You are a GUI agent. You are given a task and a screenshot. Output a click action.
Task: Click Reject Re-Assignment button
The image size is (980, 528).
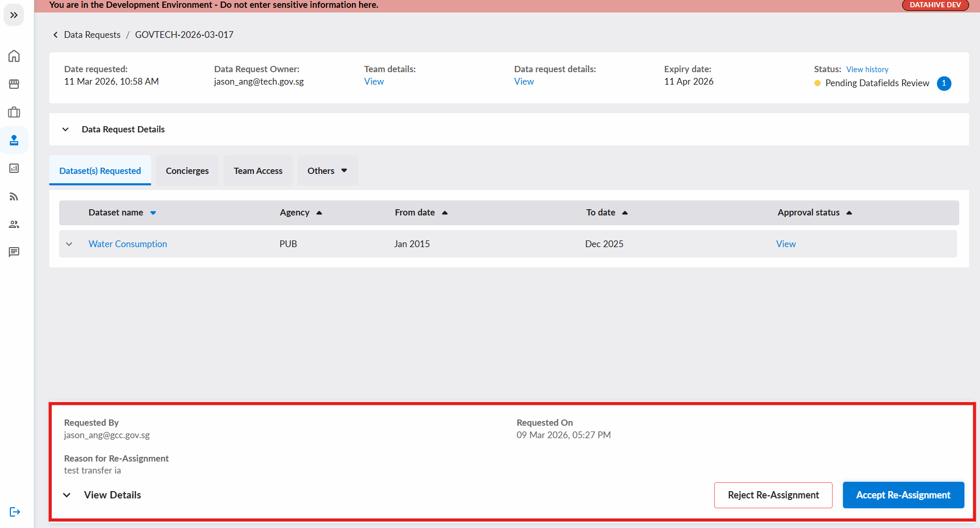pos(773,495)
